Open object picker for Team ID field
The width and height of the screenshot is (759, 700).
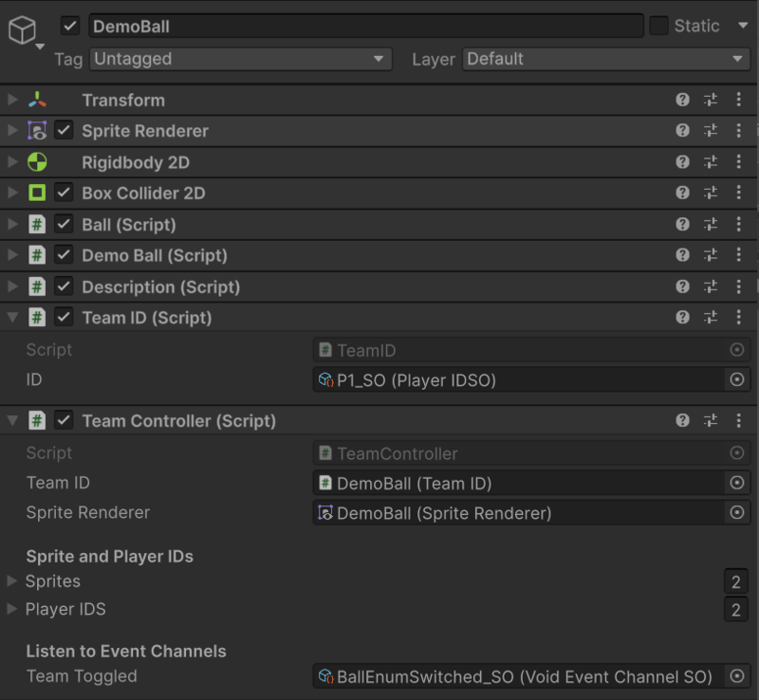tap(737, 483)
